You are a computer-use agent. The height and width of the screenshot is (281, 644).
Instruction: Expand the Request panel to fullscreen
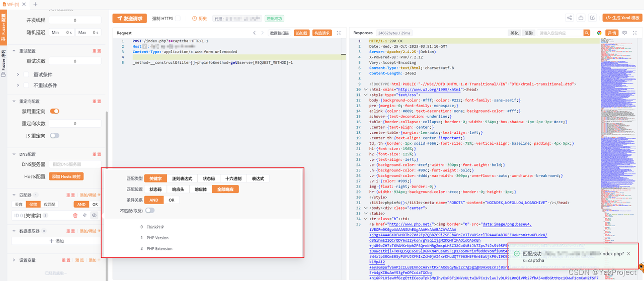point(339,33)
